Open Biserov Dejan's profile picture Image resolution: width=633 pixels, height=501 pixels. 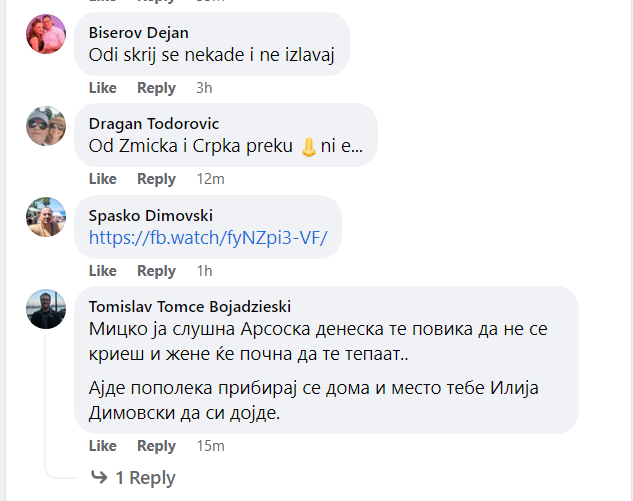pyautogui.click(x=46, y=35)
